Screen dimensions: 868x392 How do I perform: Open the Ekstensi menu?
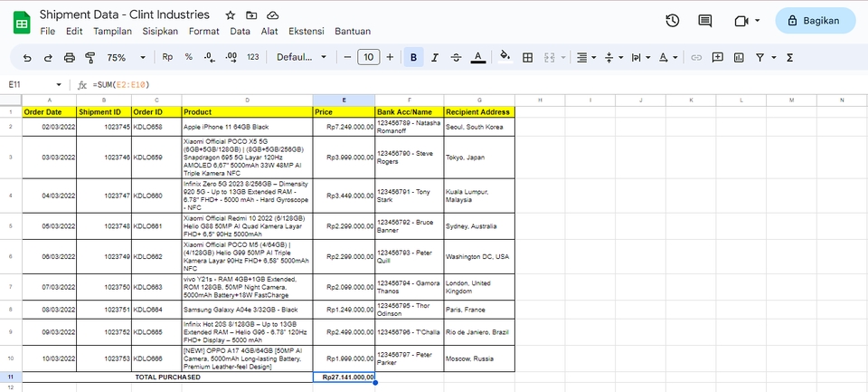point(307,31)
